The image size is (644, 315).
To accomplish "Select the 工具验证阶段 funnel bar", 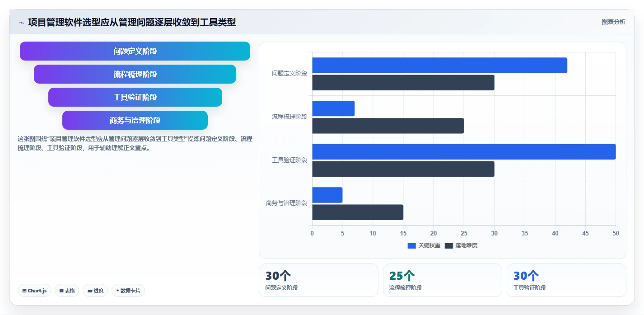I will (x=135, y=97).
